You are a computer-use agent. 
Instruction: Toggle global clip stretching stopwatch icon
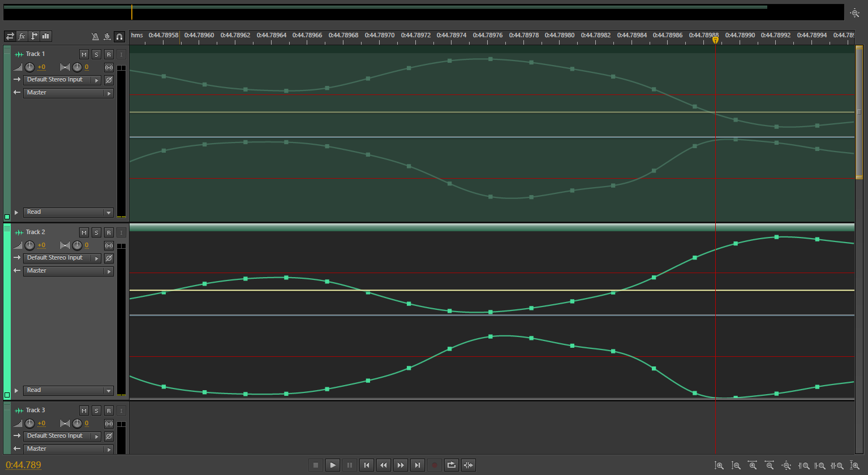point(107,37)
